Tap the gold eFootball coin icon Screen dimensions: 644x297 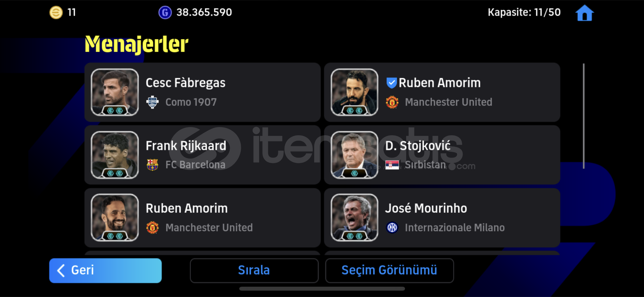(56, 12)
